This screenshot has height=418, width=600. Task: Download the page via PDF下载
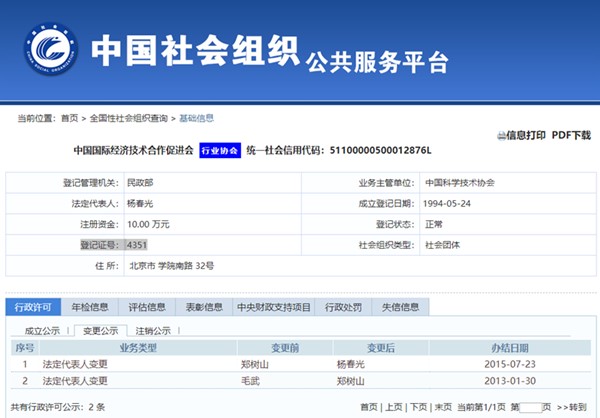571,135
